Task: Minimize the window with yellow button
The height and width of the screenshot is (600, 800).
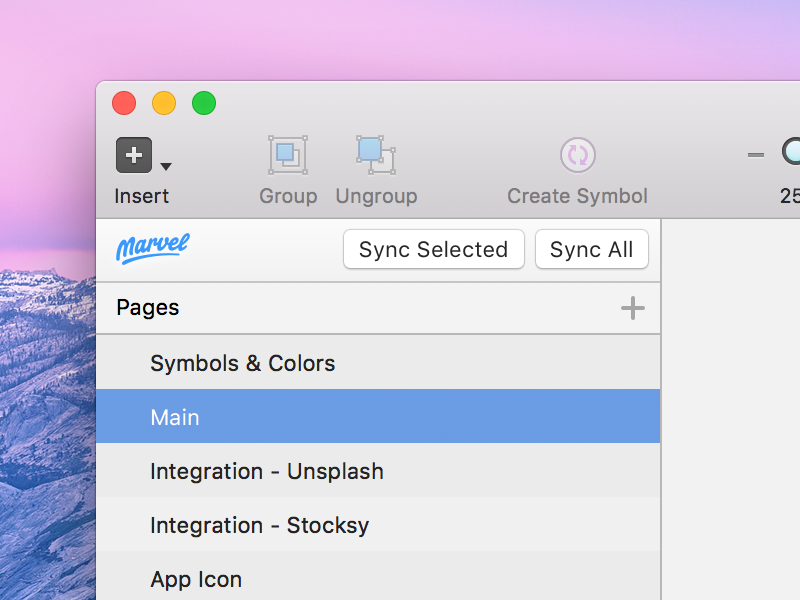Action: (x=164, y=103)
